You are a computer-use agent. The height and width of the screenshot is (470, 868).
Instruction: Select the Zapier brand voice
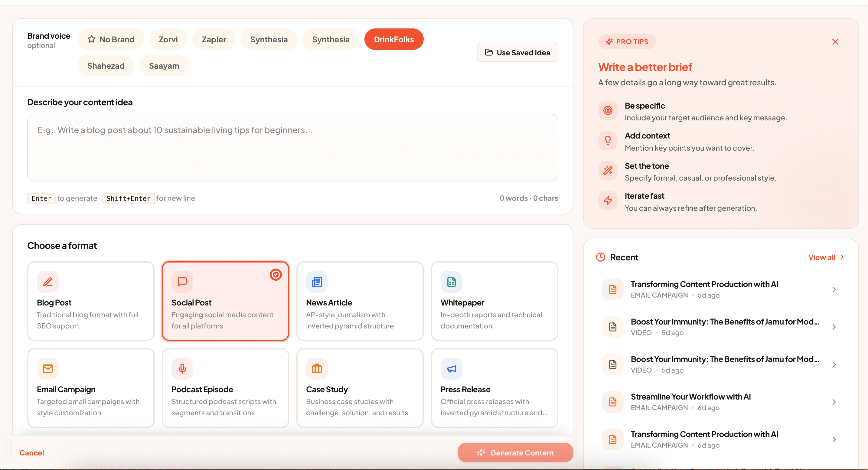tap(214, 39)
